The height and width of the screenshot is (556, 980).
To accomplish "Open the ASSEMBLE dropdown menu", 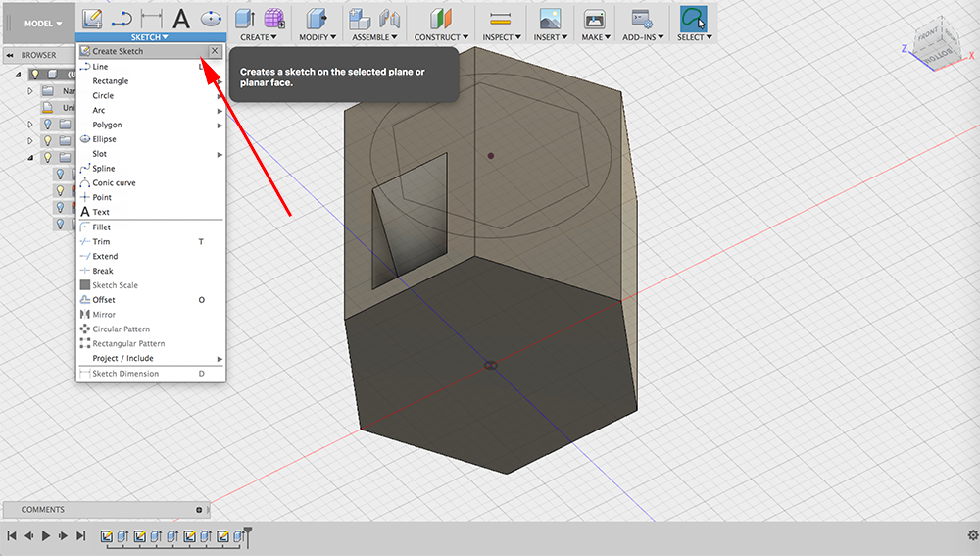I will tap(374, 37).
